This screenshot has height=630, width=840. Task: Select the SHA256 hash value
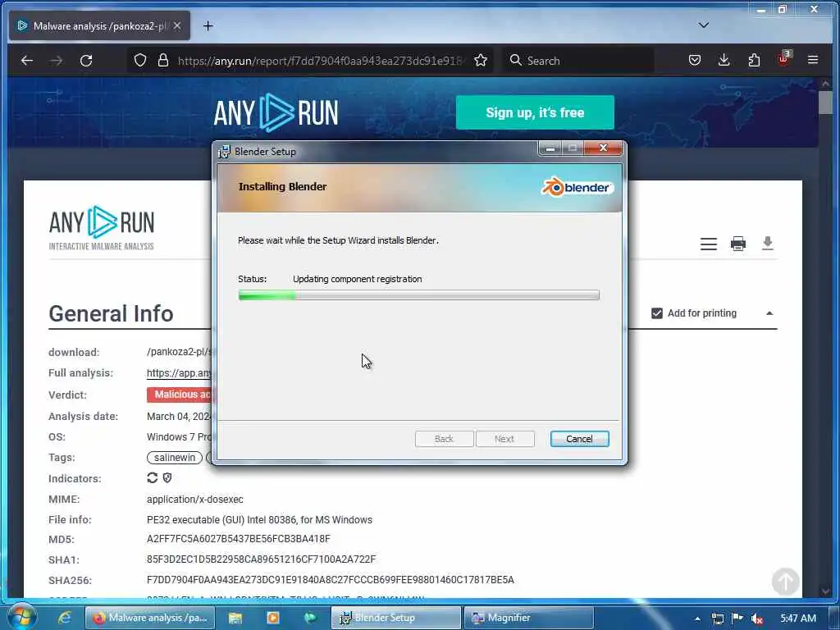331,580
